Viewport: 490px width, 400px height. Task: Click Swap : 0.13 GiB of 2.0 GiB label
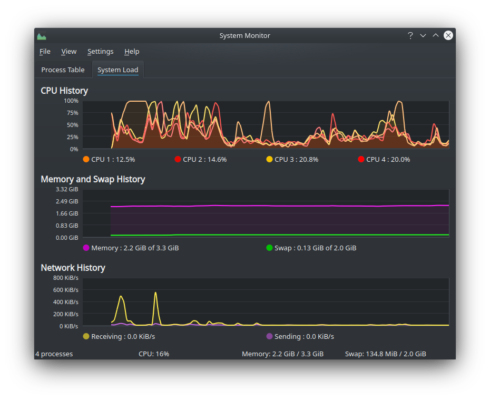[315, 248]
